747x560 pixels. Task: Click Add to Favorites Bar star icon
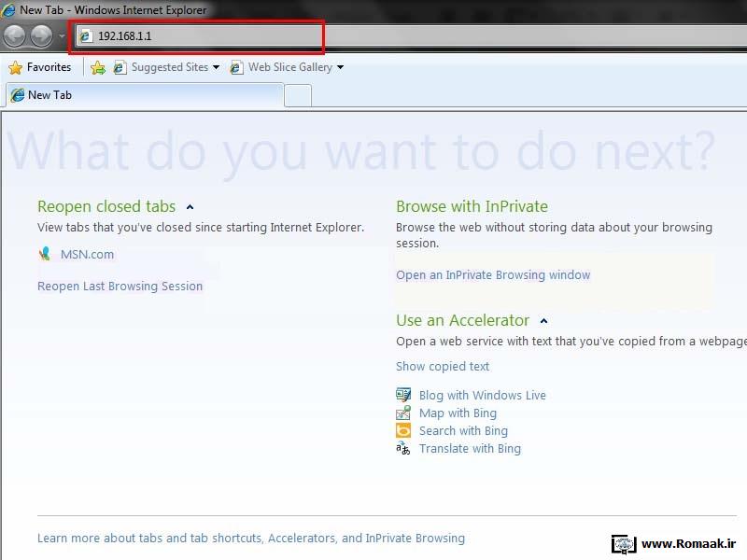[98, 67]
